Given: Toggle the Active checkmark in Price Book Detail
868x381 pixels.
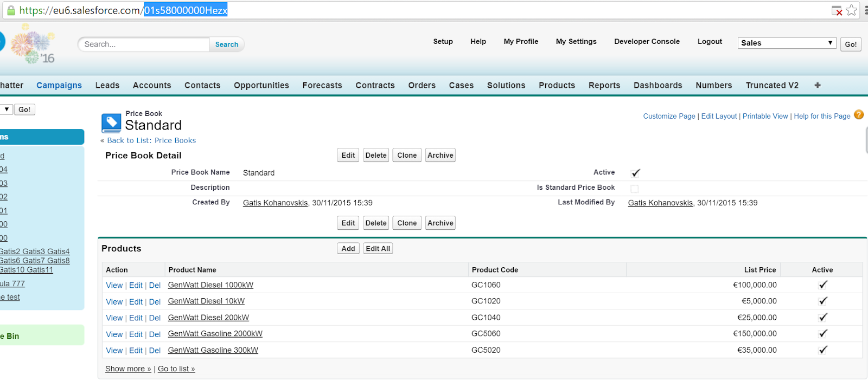Looking at the screenshot, I should [x=636, y=173].
